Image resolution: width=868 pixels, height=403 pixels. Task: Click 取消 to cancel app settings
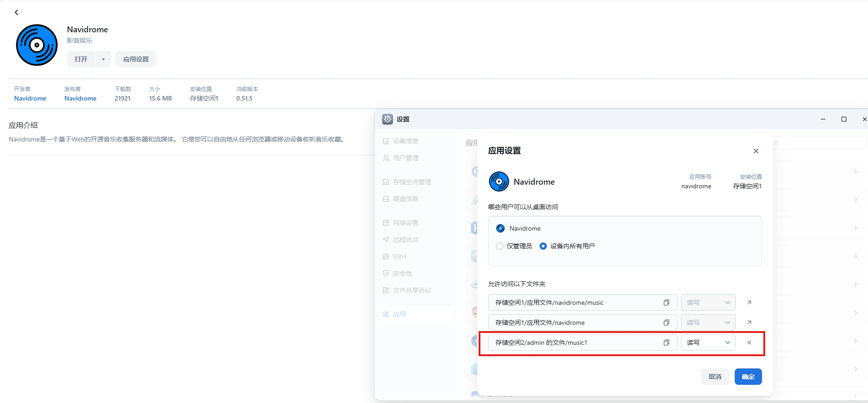coord(715,377)
